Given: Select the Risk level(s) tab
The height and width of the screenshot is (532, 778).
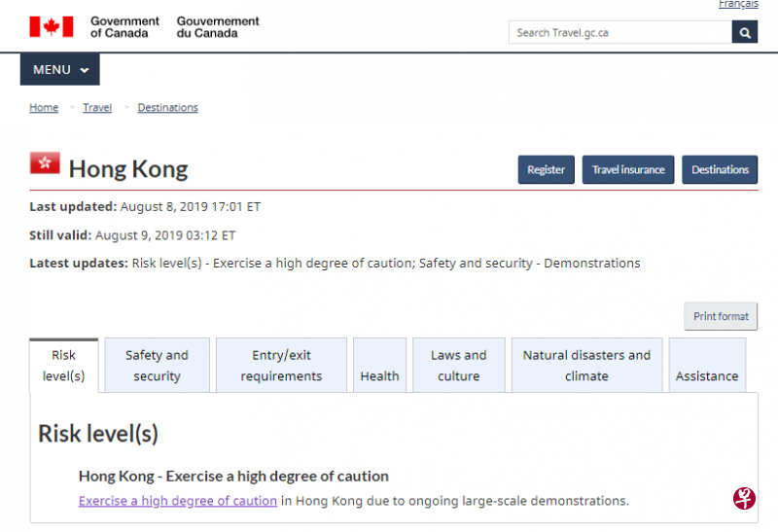Looking at the screenshot, I should [64, 366].
